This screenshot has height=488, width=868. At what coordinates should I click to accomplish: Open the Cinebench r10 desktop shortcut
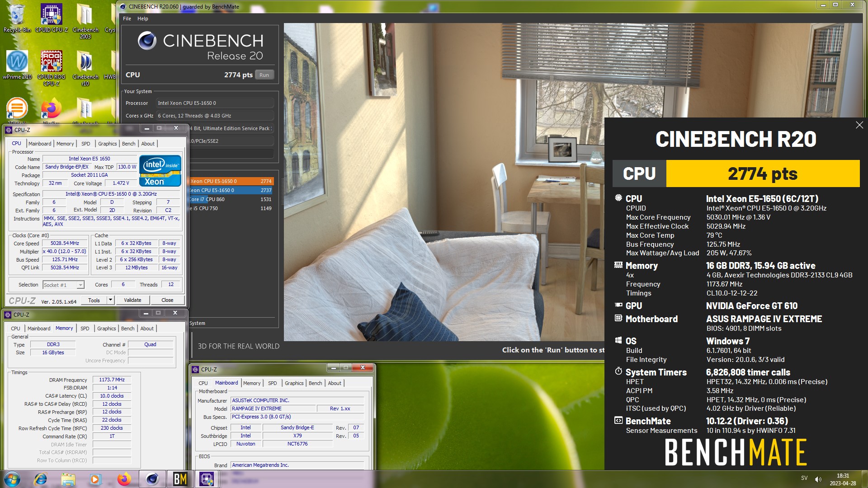85,68
